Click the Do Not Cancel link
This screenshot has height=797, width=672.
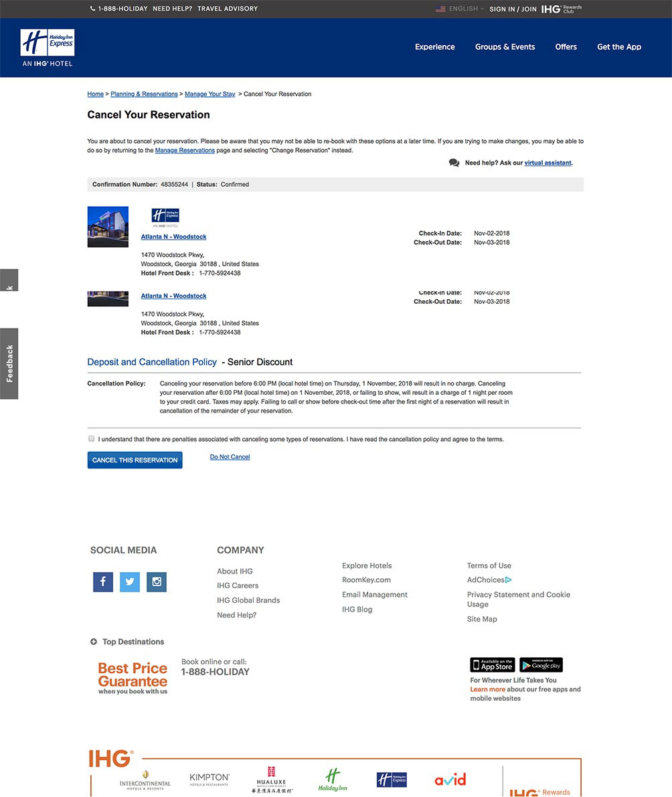coord(230,457)
